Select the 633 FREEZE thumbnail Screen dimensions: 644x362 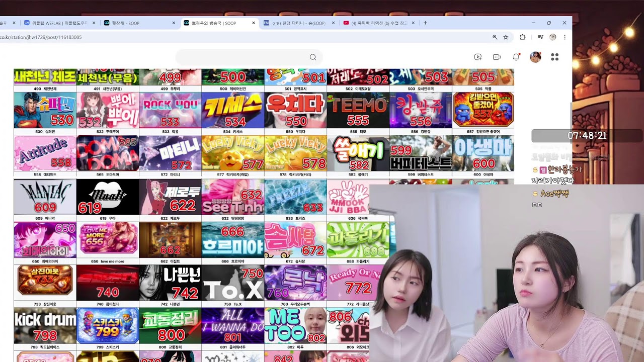pos(295,197)
